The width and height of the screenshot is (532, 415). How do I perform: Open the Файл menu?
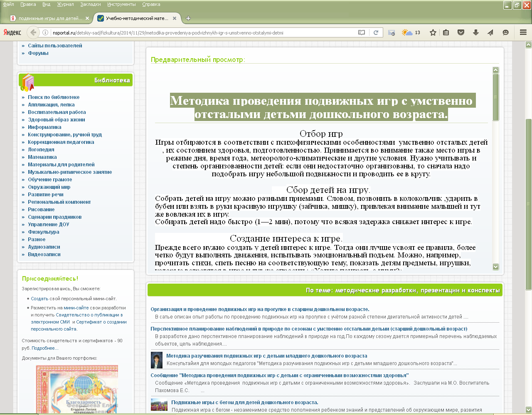tap(8, 4)
